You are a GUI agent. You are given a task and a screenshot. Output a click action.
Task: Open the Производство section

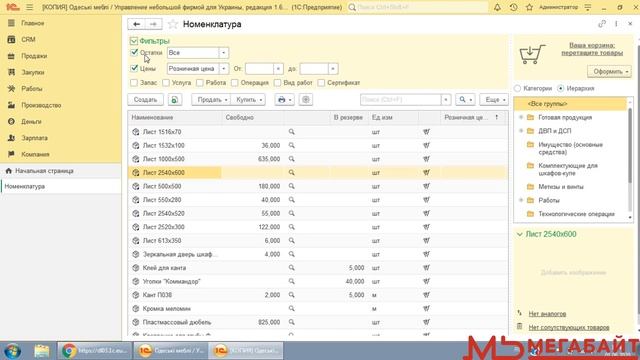tap(41, 105)
